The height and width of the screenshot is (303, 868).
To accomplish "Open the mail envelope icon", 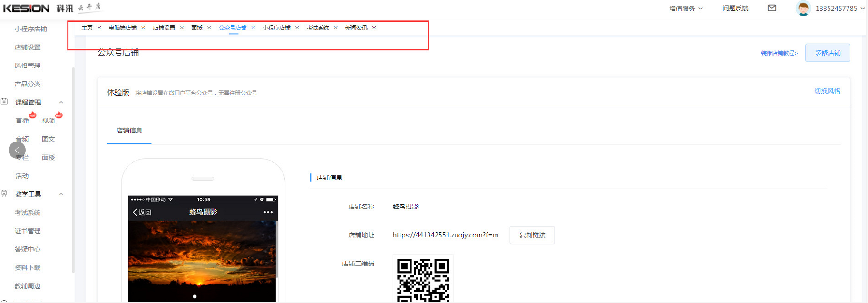I will tap(772, 8).
